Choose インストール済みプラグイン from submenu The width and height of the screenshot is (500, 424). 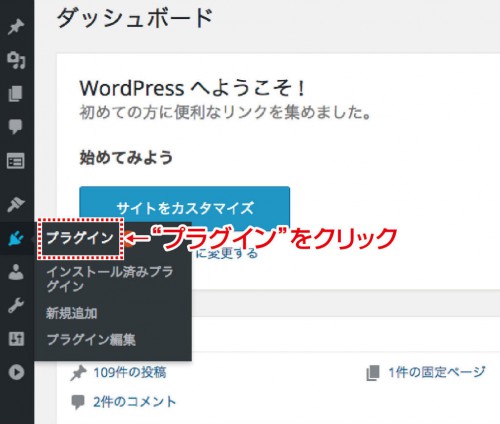(x=110, y=279)
